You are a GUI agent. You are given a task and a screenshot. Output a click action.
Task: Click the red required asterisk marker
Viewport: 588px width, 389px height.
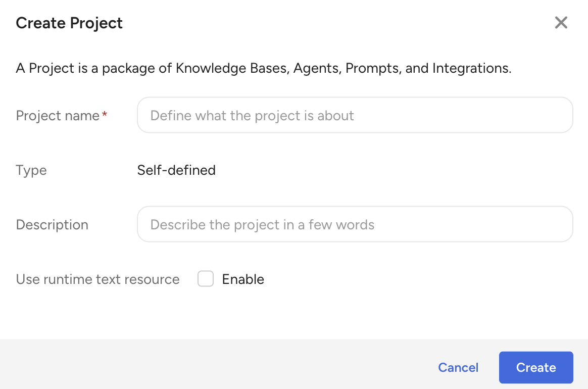[105, 115]
